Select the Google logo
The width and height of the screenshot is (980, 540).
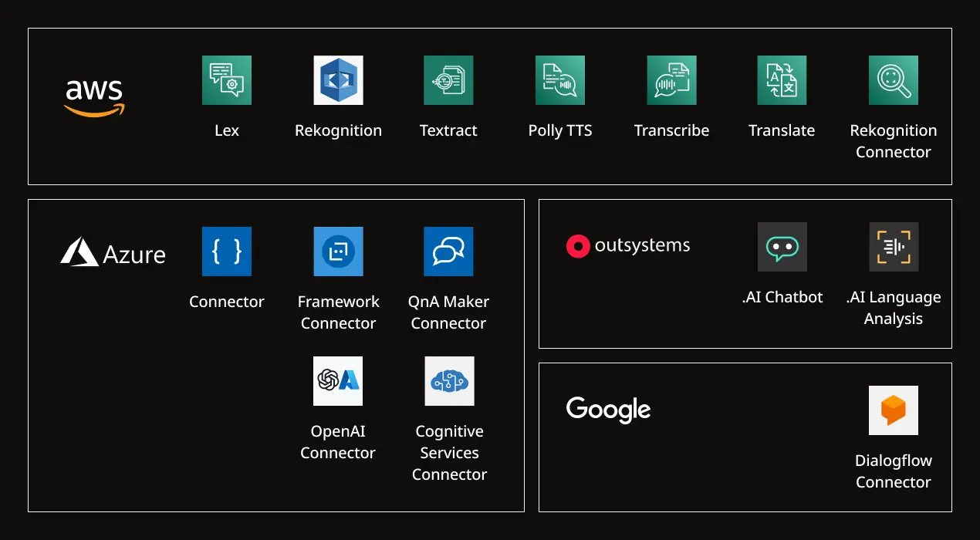click(608, 410)
